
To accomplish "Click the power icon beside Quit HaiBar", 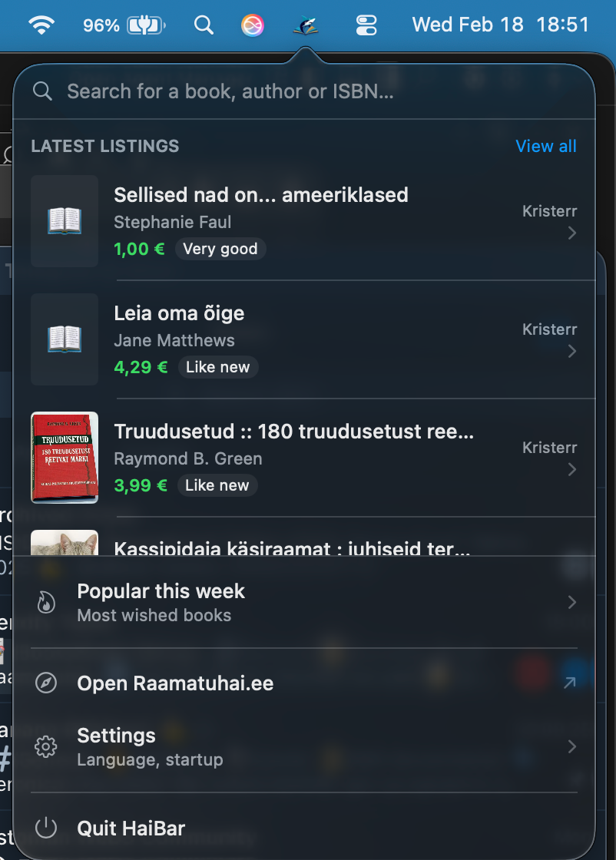I will (46, 829).
